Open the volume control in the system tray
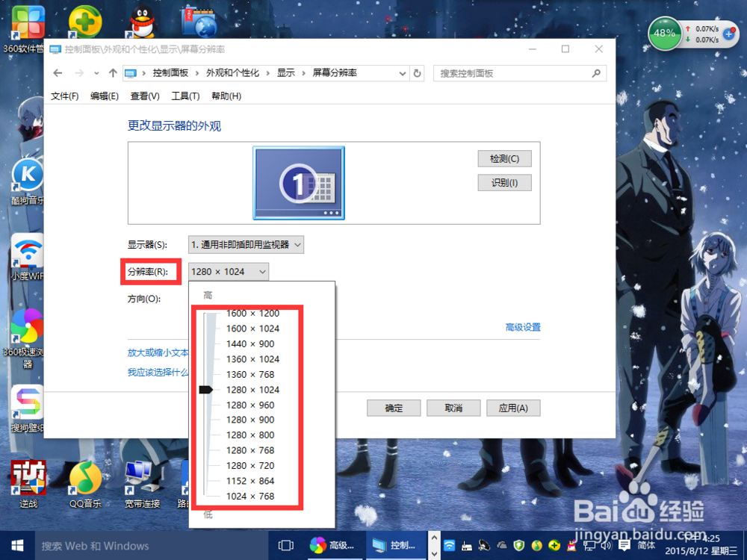The height and width of the screenshot is (560, 747). 605,546
